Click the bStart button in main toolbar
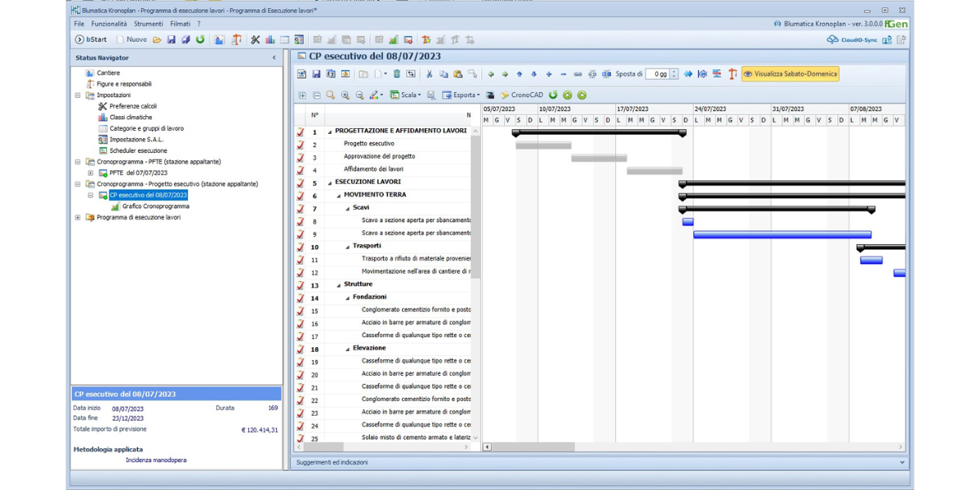 (91, 39)
